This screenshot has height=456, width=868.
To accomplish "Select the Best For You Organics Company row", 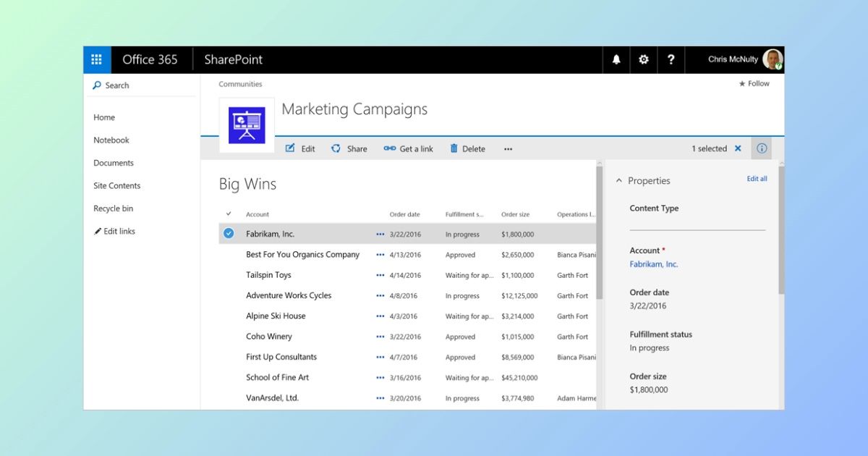I will click(x=407, y=255).
